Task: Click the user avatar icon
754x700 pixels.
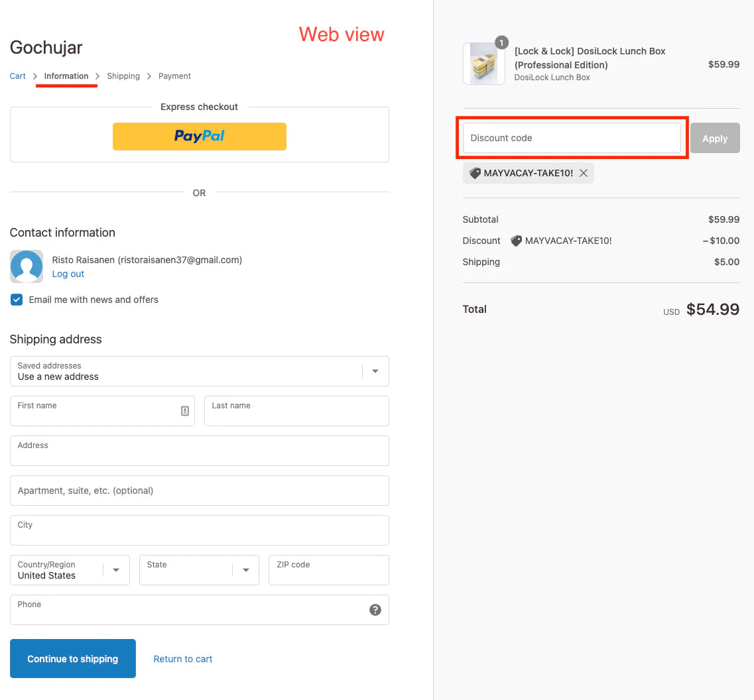Action: [x=27, y=266]
